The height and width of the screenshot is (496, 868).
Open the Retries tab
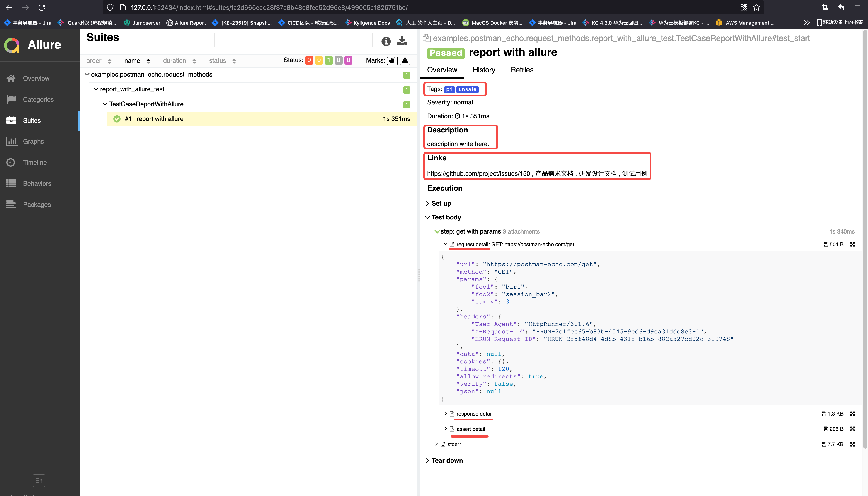pyautogui.click(x=522, y=70)
